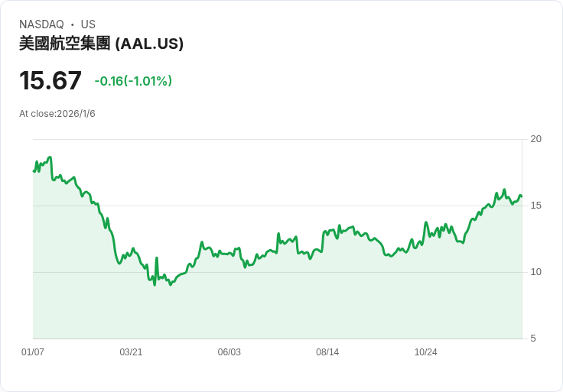
Task: Click the latest endpoint of the price line
Action: point(521,196)
